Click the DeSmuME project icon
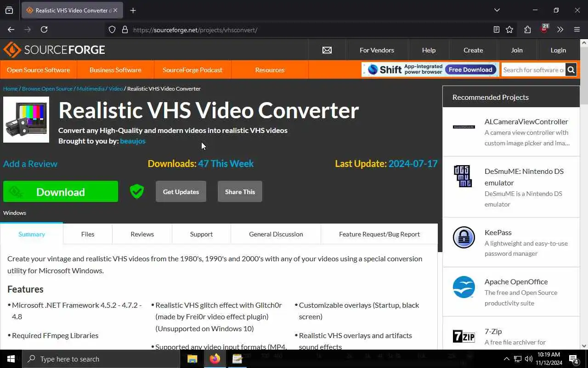 pyautogui.click(x=463, y=176)
